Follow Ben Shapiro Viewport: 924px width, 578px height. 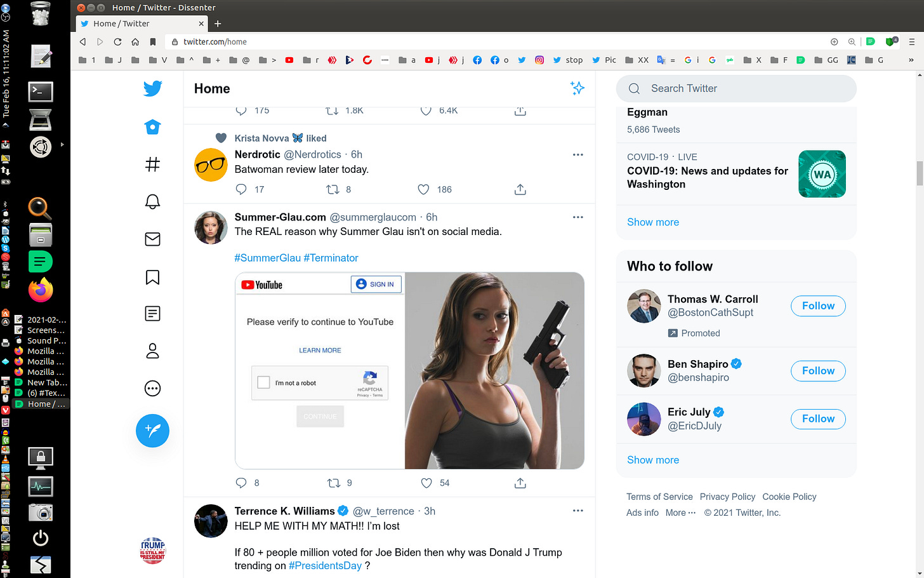click(818, 371)
